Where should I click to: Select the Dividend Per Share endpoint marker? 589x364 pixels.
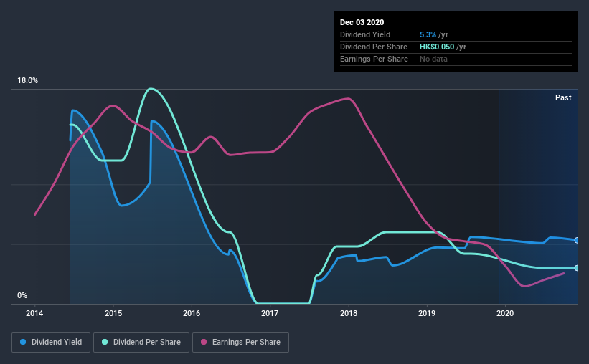[576, 268]
